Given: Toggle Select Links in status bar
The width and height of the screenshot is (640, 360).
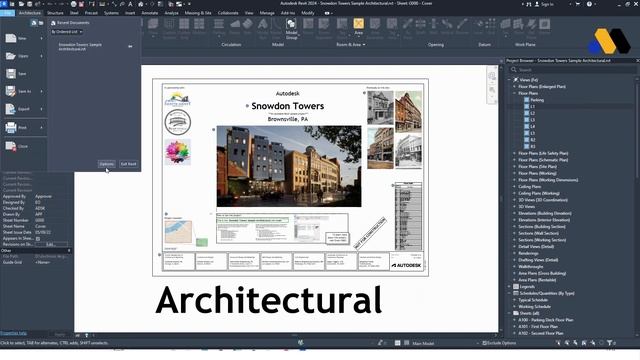Looking at the screenshot, I should (558, 343).
